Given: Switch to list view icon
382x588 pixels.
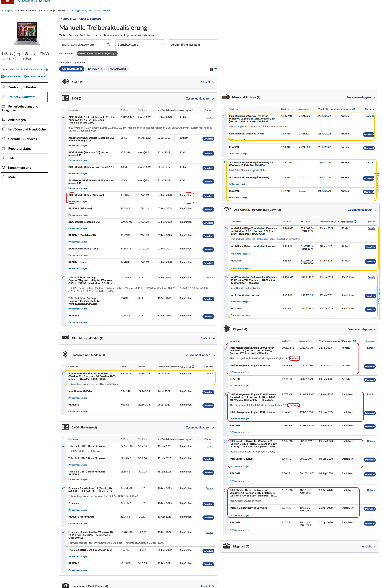Looking at the screenshot, I should click(x=216, y=70).
